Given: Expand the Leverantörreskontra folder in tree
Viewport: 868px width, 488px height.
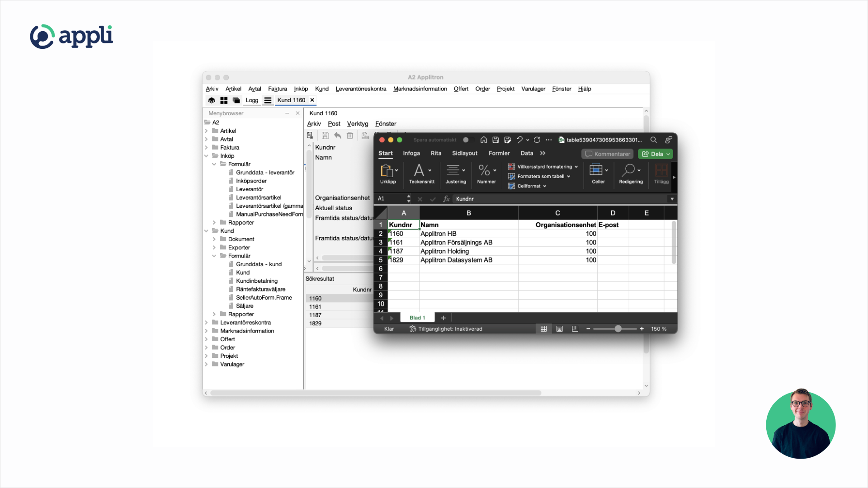Looking at the screenshot, I should click(x=207, y=323).
